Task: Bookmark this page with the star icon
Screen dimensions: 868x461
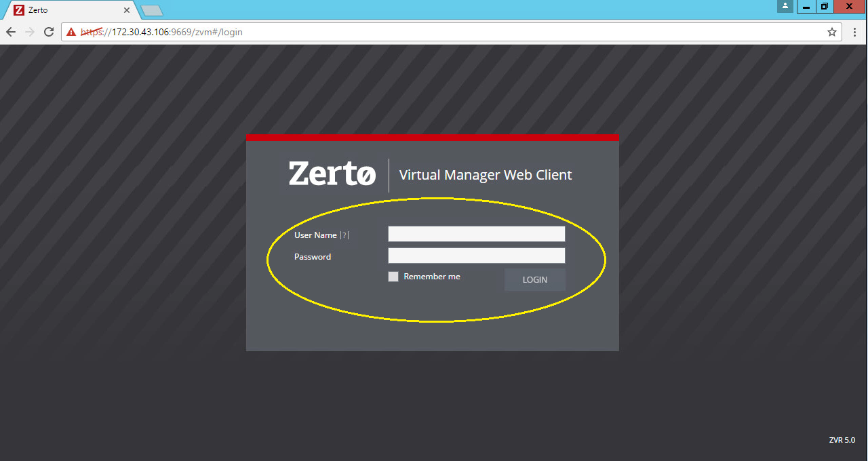Action: 832,32
